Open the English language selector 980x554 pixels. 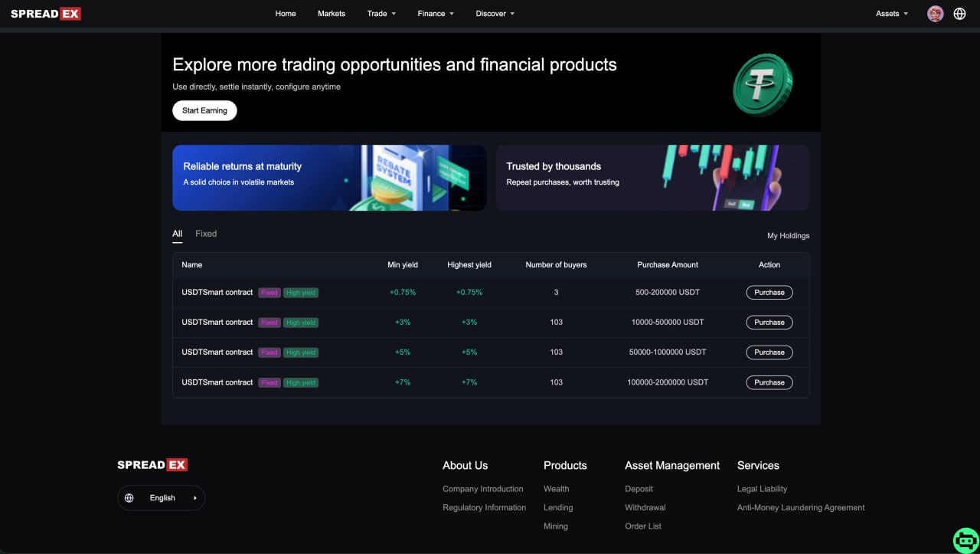tap(162, 498)
